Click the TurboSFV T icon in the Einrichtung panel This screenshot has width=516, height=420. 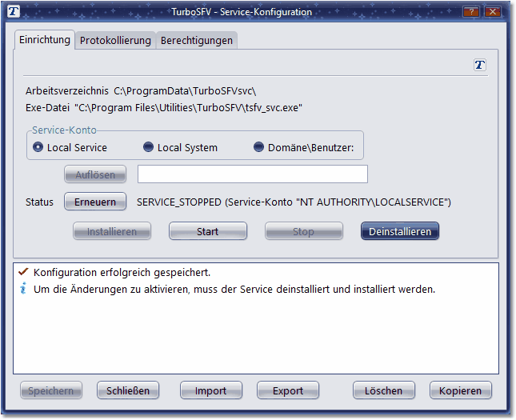[x=479, y=65]
